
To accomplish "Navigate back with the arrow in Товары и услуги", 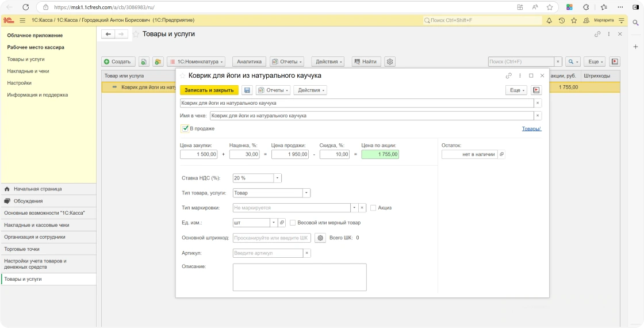I will [108, 34].
